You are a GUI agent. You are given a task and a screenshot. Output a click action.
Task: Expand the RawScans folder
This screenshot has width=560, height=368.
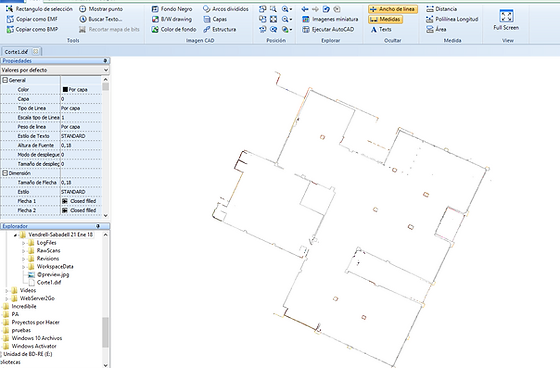click(x=24, y=251)
